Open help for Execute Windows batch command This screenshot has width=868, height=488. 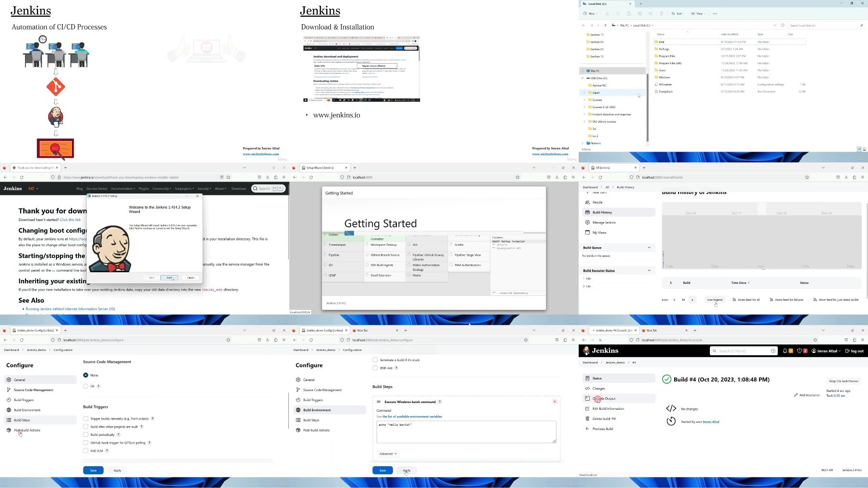click(440, 402)
